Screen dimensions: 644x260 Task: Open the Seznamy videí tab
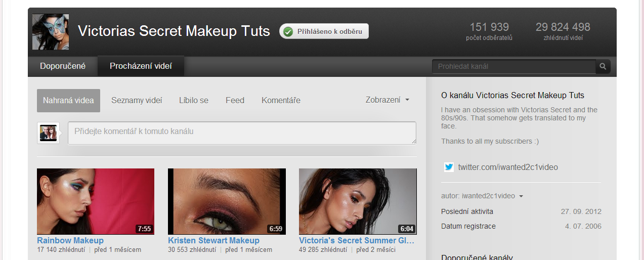[137, 100]
